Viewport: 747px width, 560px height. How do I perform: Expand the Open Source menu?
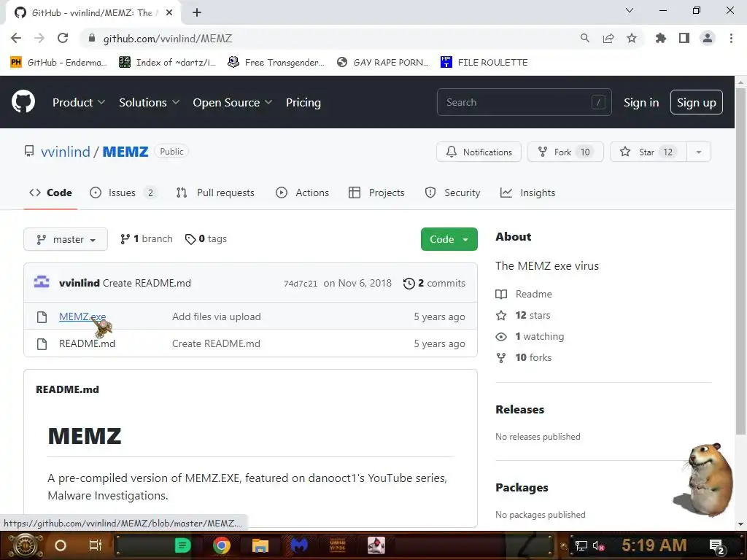(233, 102)
